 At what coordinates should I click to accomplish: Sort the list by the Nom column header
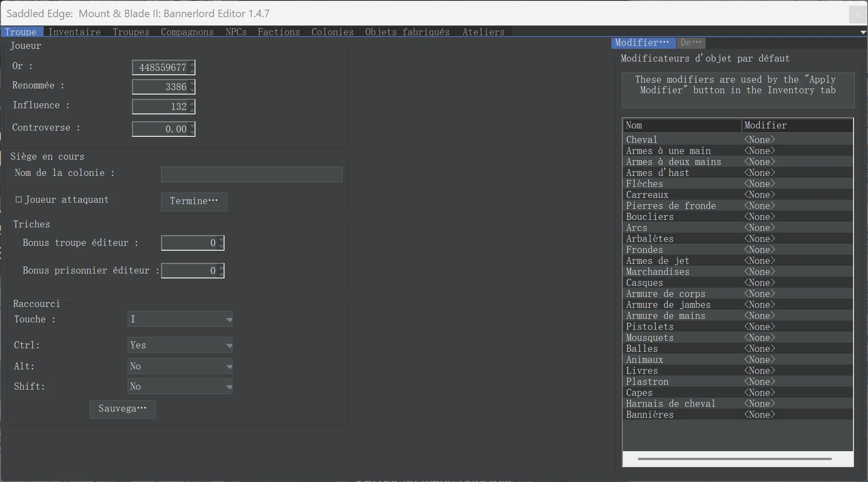pyautogui.click(x=682, y=125)
